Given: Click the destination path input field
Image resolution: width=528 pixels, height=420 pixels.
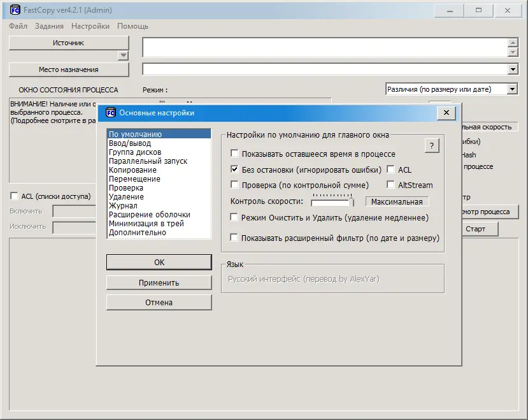Looking at the screenshot, I should (x=325, y=69).
